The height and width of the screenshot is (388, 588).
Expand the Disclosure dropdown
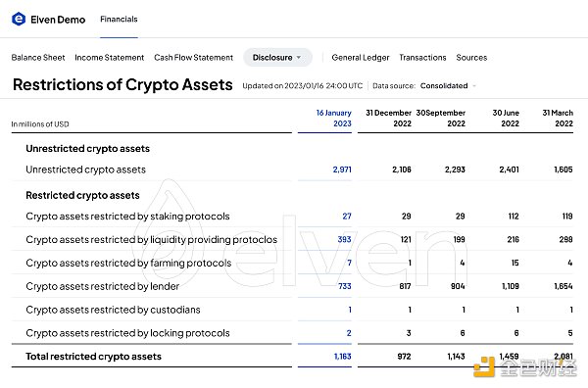click(x=277, y=58)
